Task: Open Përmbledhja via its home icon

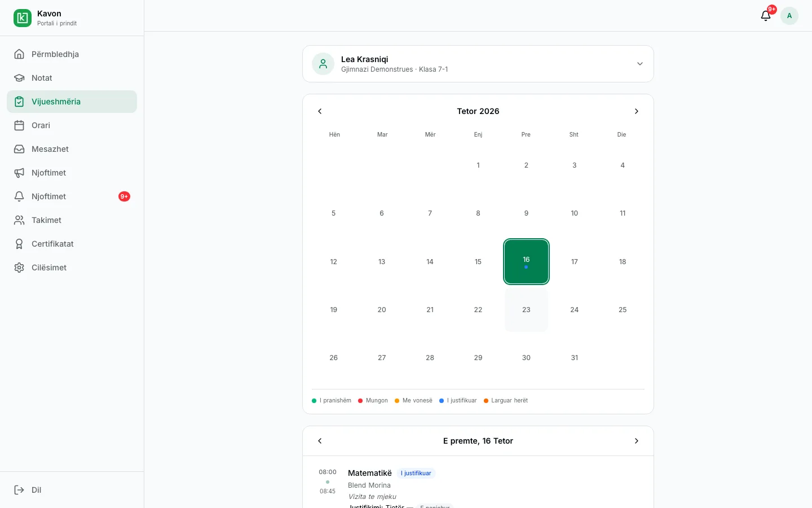Action: tap(19, 54)
